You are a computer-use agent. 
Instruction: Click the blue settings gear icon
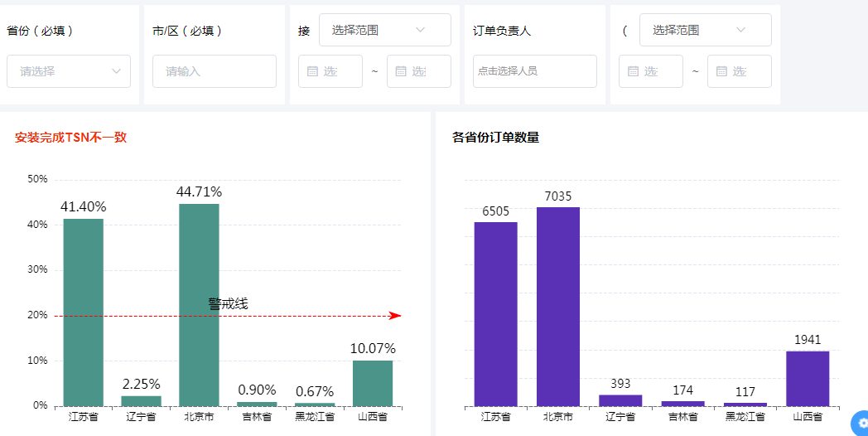[x=861, y=424]
